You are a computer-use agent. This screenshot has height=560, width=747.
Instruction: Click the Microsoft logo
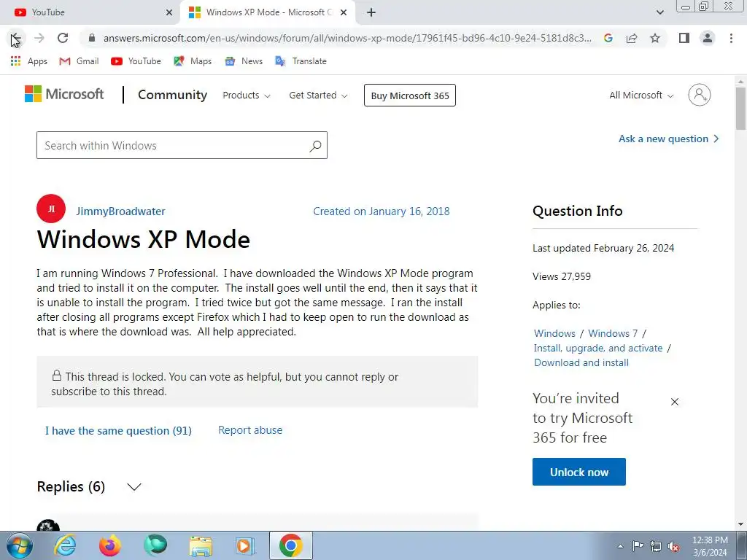64,94
